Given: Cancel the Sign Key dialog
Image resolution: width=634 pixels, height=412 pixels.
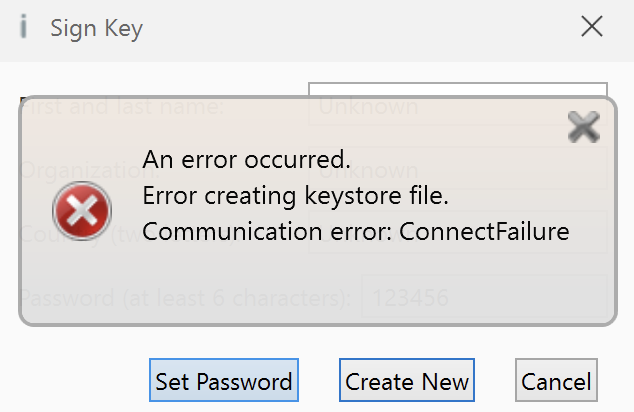Looking at the screenshot, I should coord(556,381).
